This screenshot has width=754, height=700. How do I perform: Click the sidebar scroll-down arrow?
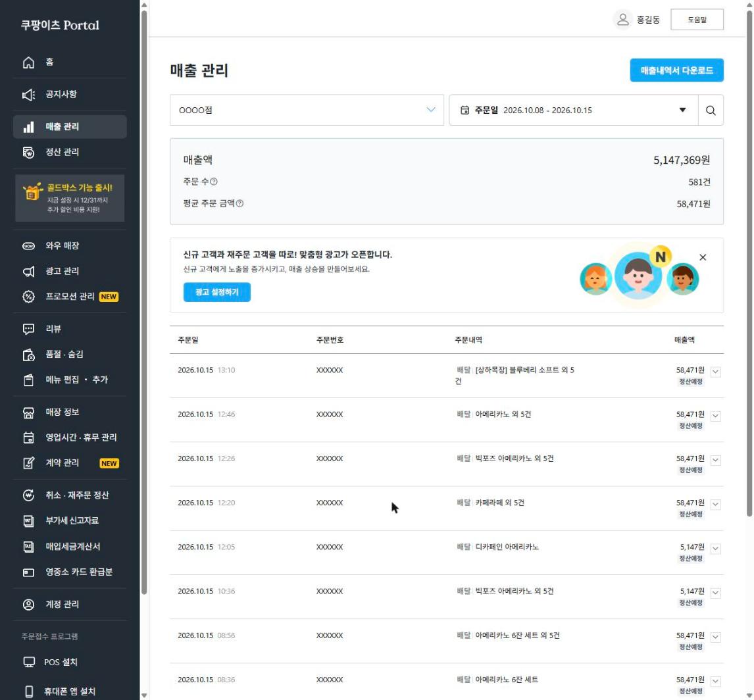tap(144, 695)
